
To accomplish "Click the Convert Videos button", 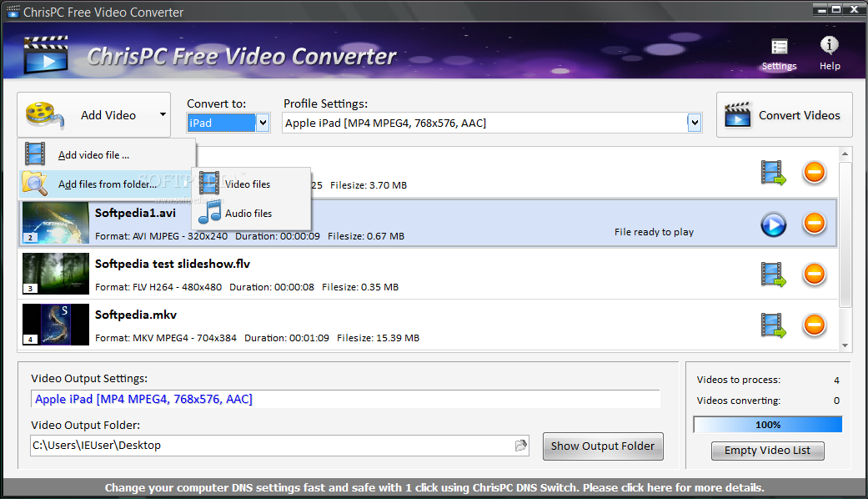I will point(785,114).
